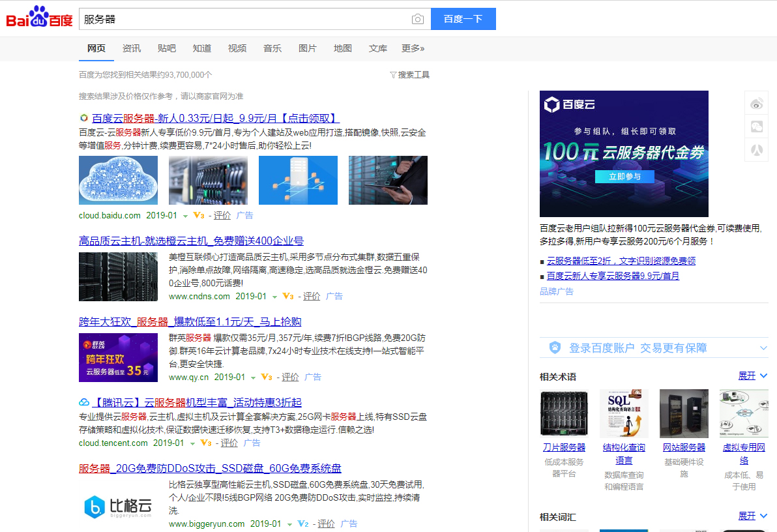The height and width of the screenshot is (532, 777).
Task: Switch to the 贴吧 tab
Action: pos(166,48)
